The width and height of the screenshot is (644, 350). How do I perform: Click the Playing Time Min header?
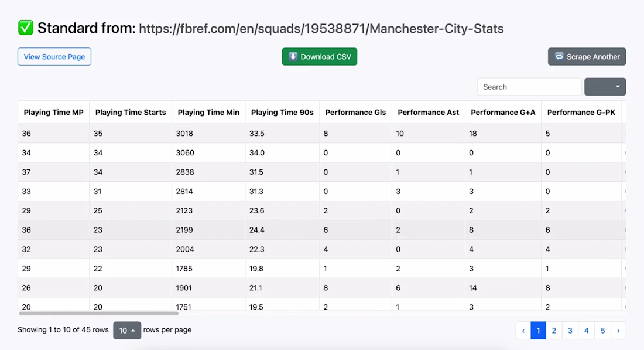tap(208, 112)
